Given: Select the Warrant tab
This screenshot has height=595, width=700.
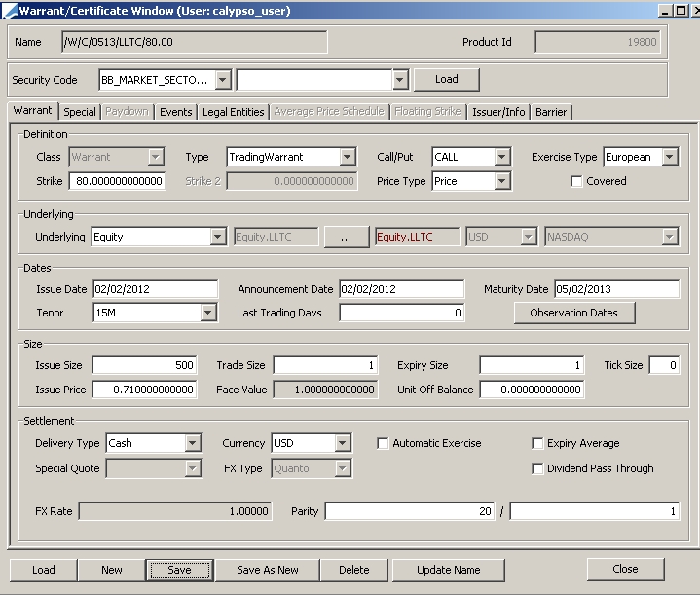Looking at the screenshot, I should pos(32,110).
